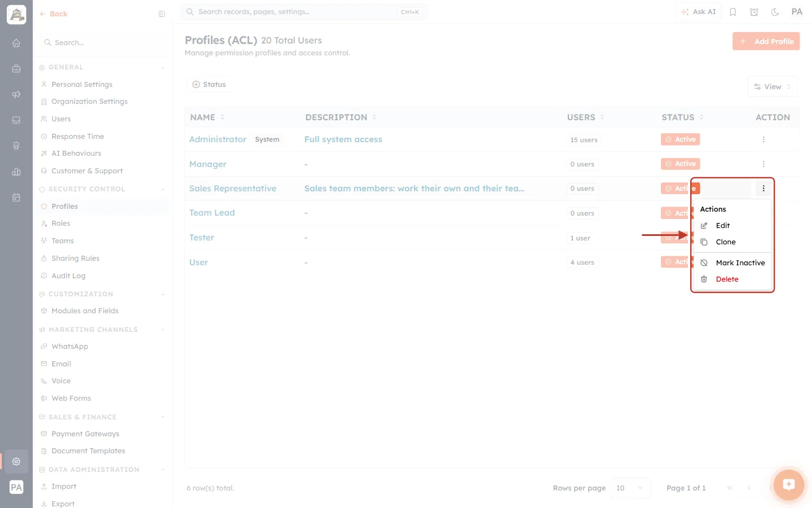Click the briefcase icon in left rail
This screenshot has width=812, height=508.
coord(16,68)
